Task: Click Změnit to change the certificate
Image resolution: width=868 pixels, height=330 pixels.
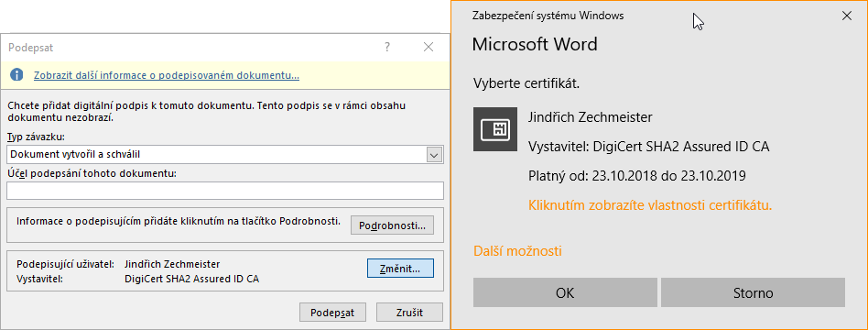Action: (400, 269)
